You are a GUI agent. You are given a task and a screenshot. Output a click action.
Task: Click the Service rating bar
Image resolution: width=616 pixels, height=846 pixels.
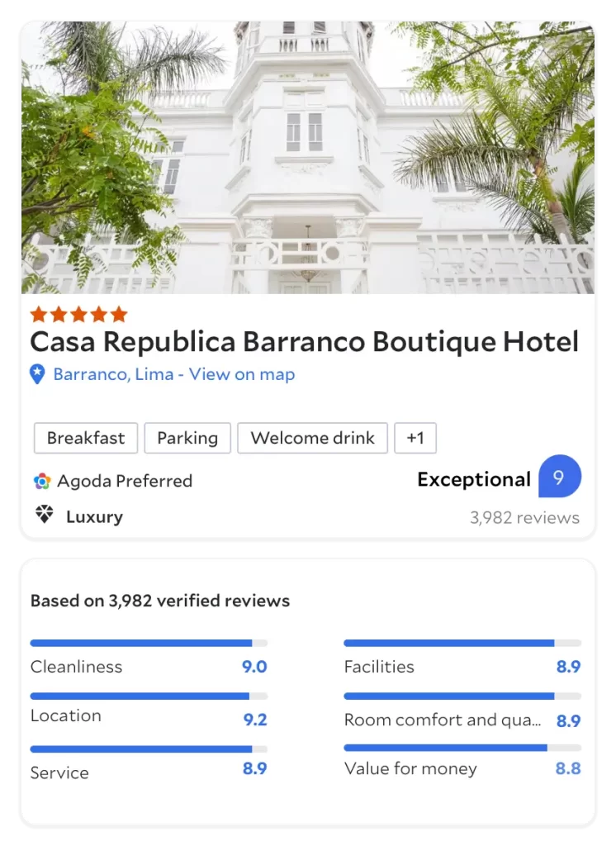[149, 749]
